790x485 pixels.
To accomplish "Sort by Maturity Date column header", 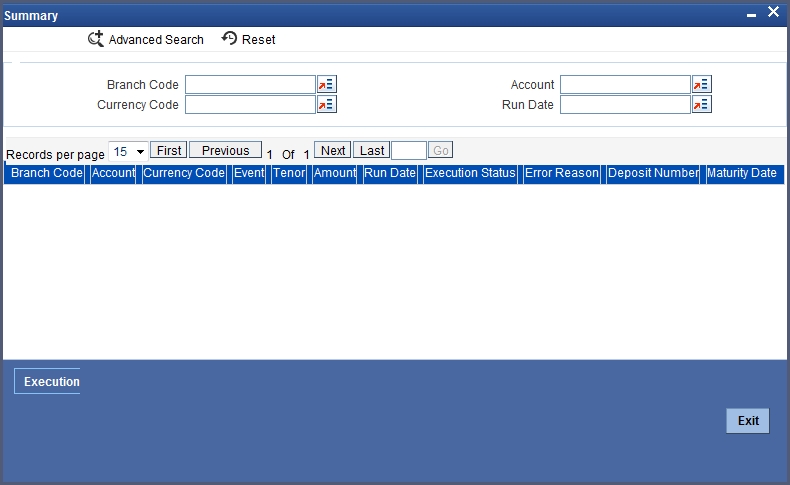I will pos(742,173).
